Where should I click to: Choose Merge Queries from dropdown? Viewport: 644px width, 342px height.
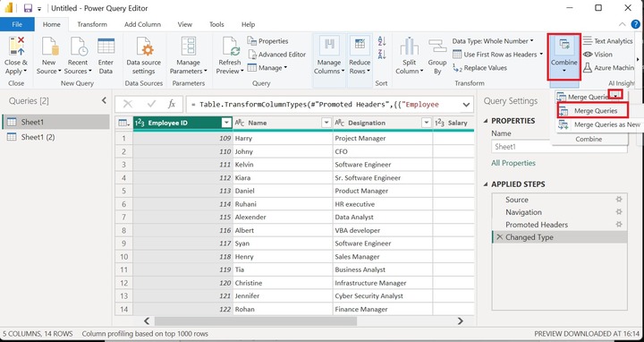coord(593,111)
